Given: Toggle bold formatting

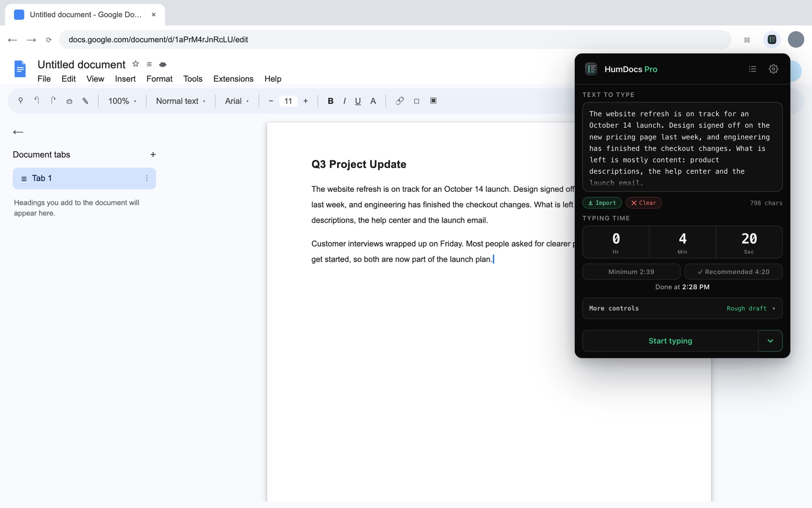Looking at the screenshot, I should 330,101.
